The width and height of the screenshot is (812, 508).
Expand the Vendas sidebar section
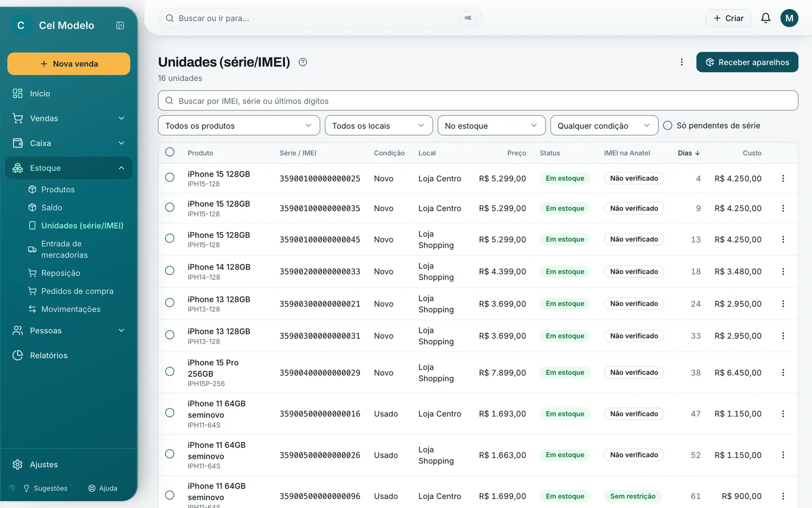point(69,118)
